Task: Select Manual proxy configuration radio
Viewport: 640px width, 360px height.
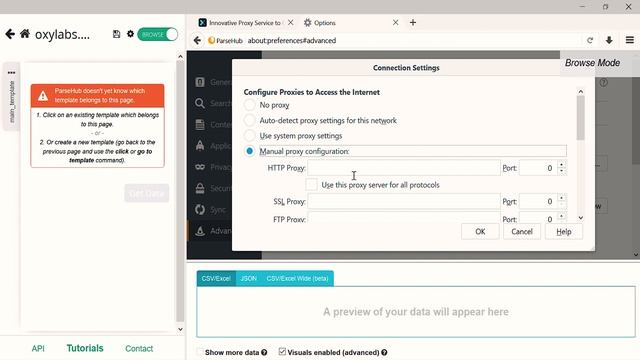Action: [x=250, y=151]
